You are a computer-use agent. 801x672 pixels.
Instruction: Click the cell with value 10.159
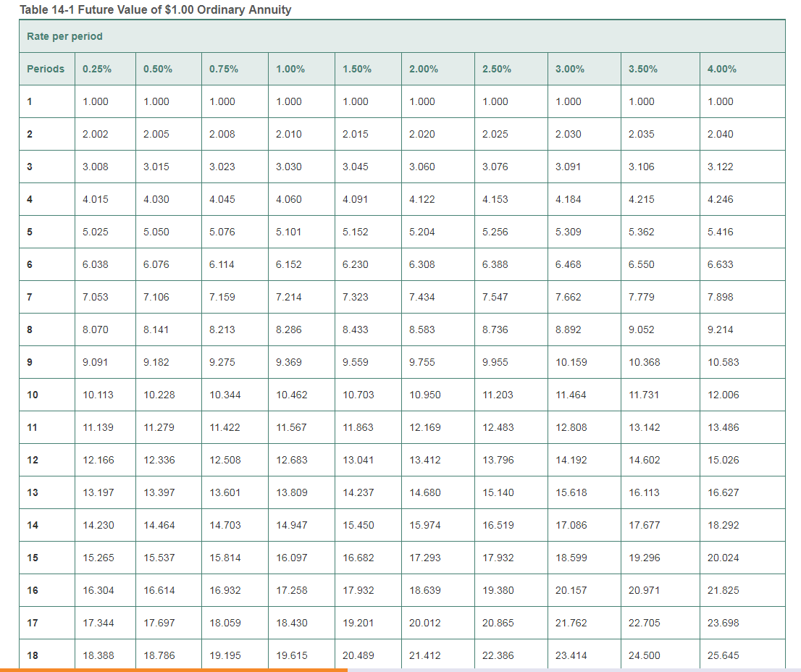click(571, 362)
